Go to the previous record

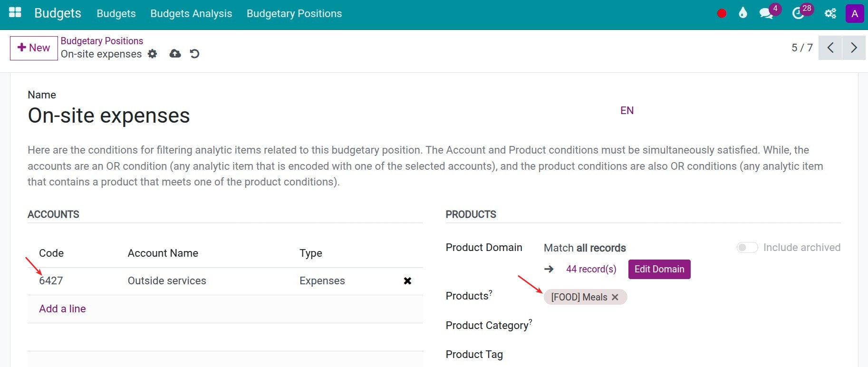tap(830, 48)
